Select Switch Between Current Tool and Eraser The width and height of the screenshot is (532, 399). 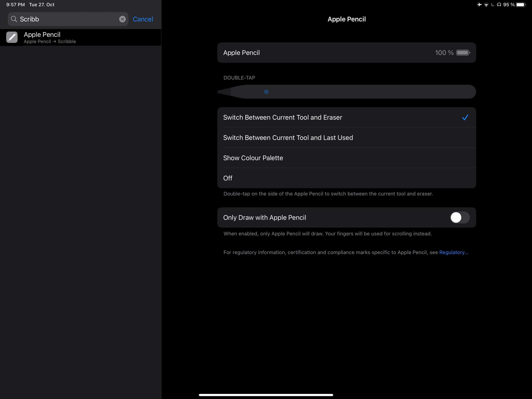pyautogui.click(x=346, y=117)
